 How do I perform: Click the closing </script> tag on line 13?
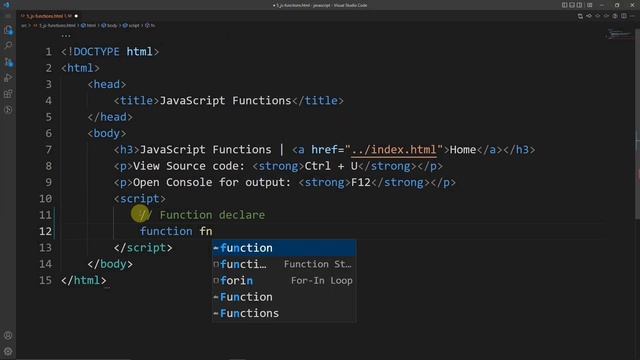pos(143,248)
